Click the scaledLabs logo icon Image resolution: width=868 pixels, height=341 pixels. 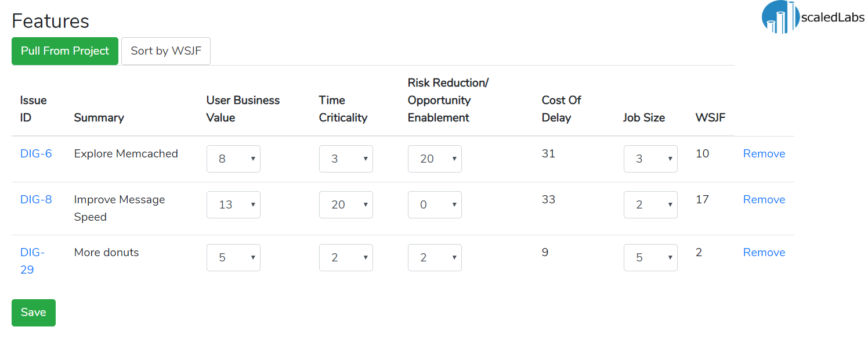click(x=779, y=16)
